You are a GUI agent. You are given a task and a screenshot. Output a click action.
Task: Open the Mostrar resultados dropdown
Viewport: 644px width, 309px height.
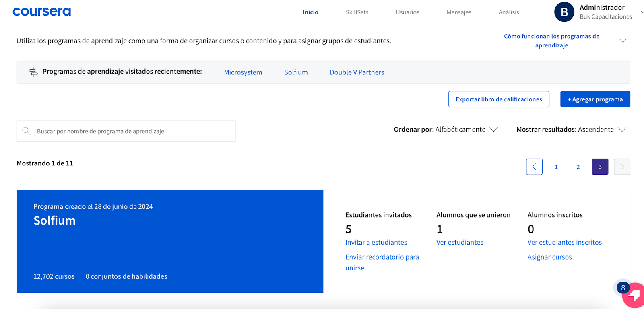(x=571, y=130)
